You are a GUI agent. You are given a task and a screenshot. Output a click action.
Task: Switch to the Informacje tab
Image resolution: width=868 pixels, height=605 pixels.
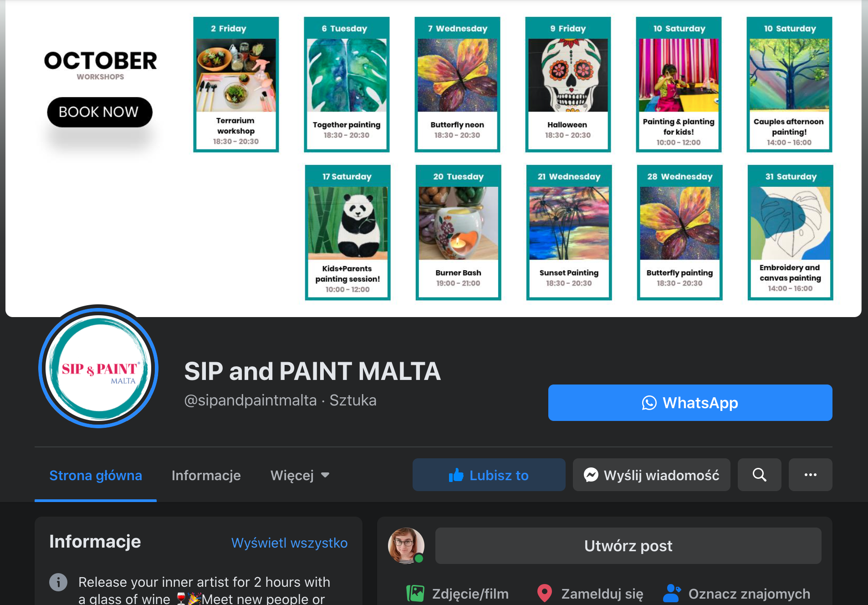point(206,475)
